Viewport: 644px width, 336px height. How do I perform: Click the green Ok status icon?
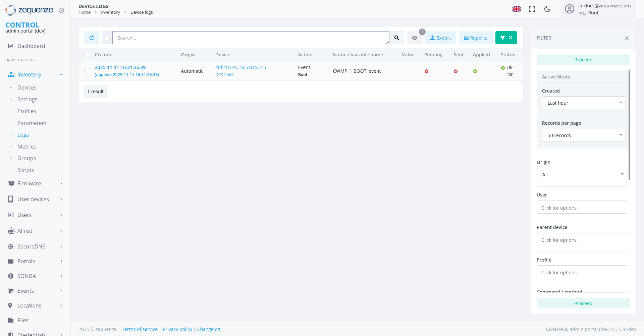click(x=503, y=68)
